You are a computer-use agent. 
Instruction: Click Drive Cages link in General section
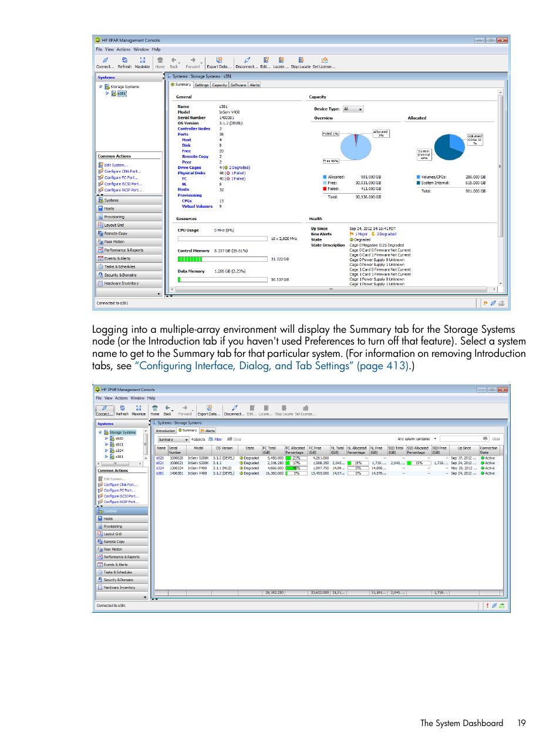point(189,168)
